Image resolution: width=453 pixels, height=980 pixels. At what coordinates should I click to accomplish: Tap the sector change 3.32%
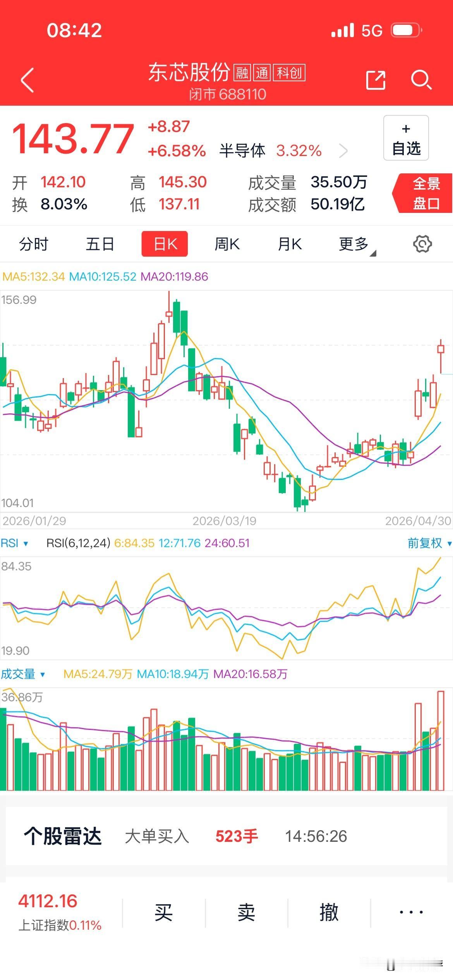pos(299,151)
